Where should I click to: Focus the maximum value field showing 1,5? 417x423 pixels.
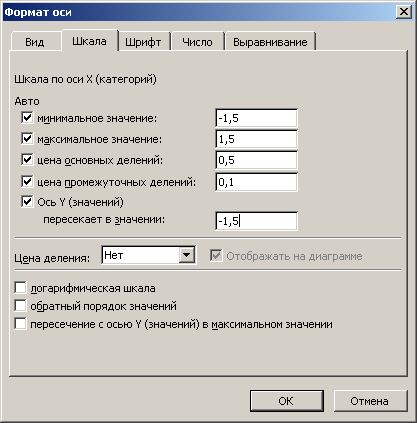256,139
